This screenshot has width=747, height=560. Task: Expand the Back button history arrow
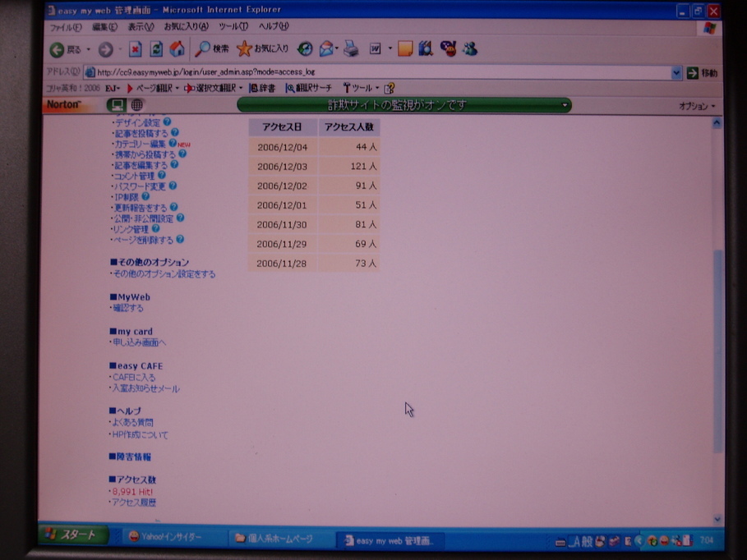pos(88,50)
